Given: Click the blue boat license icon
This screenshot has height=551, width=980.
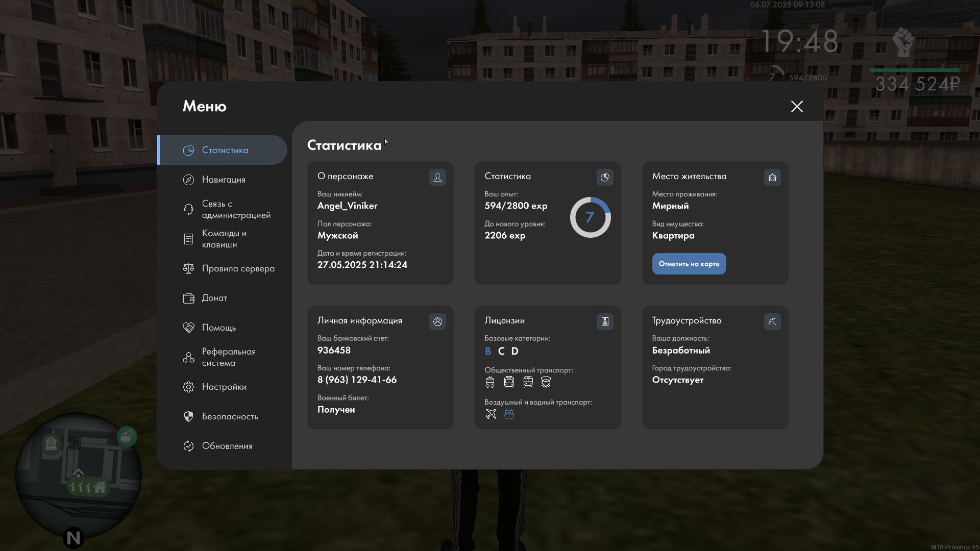Looking at the screenshot, I should click(x=509, y=414).
